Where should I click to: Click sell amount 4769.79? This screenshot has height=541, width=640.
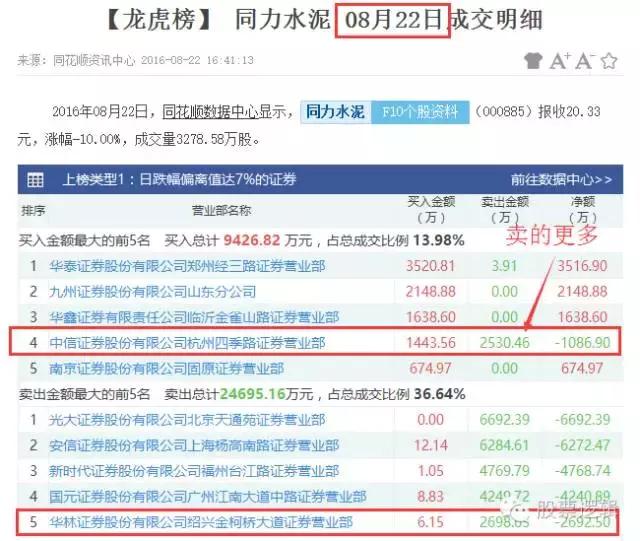point(504,471)
